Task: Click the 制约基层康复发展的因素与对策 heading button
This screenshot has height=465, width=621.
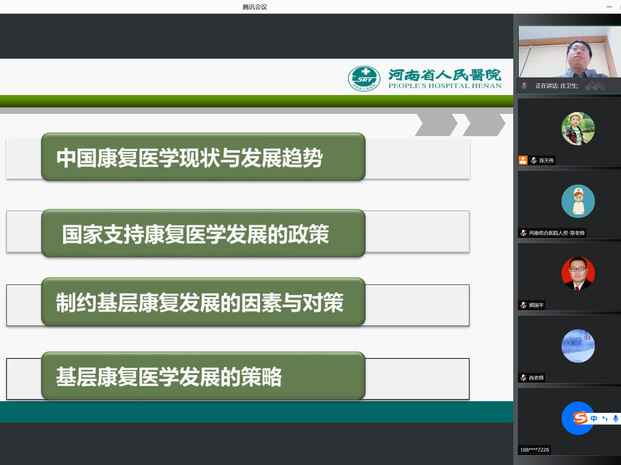Action: pos(199,302)
